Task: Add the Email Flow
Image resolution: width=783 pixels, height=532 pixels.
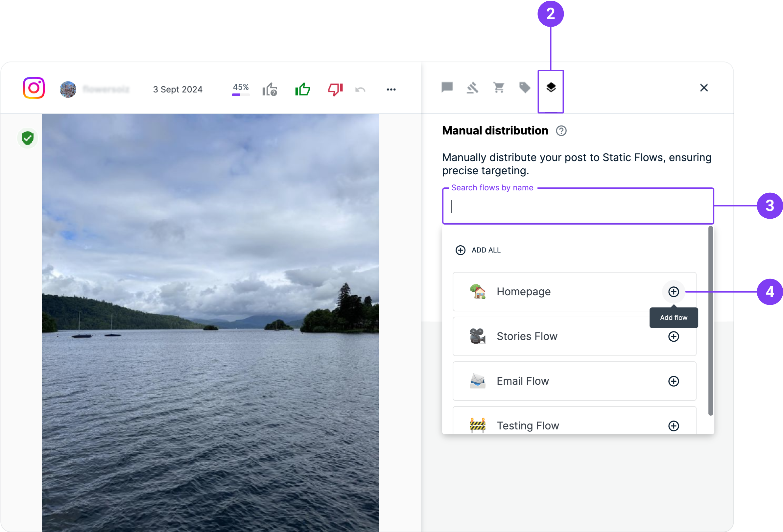Action: coord(673,381)
